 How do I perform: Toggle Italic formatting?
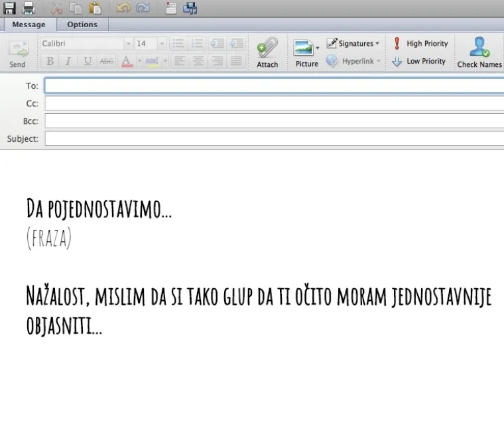68,61
